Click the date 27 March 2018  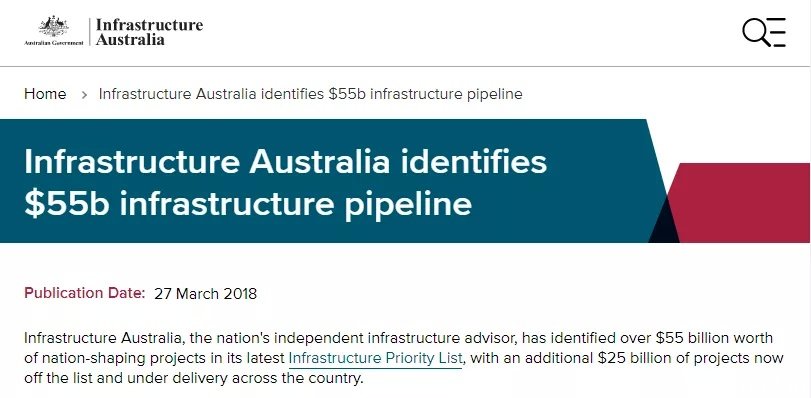point(205,293)
